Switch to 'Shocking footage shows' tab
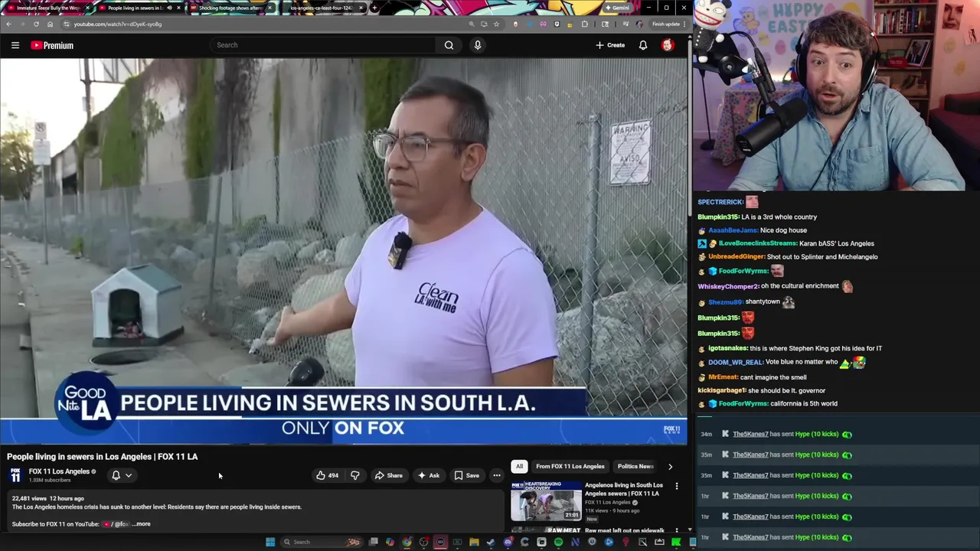 [x=230, y=8]
